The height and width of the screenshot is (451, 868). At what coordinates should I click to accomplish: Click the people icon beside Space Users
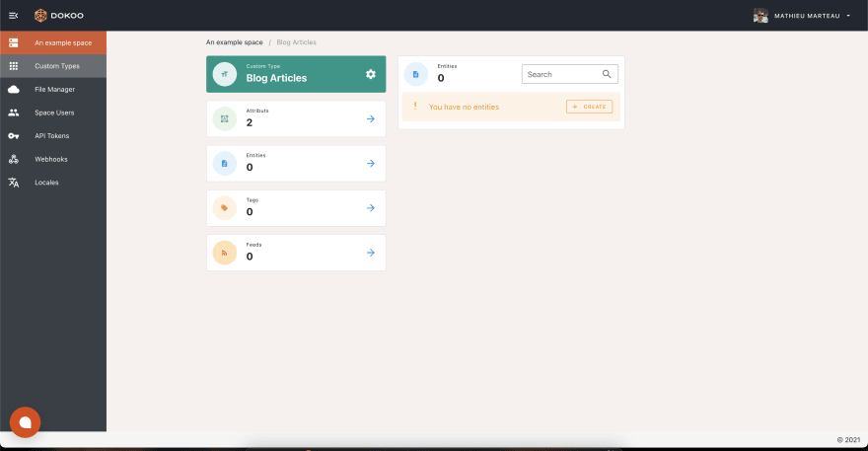pos(13,113)
